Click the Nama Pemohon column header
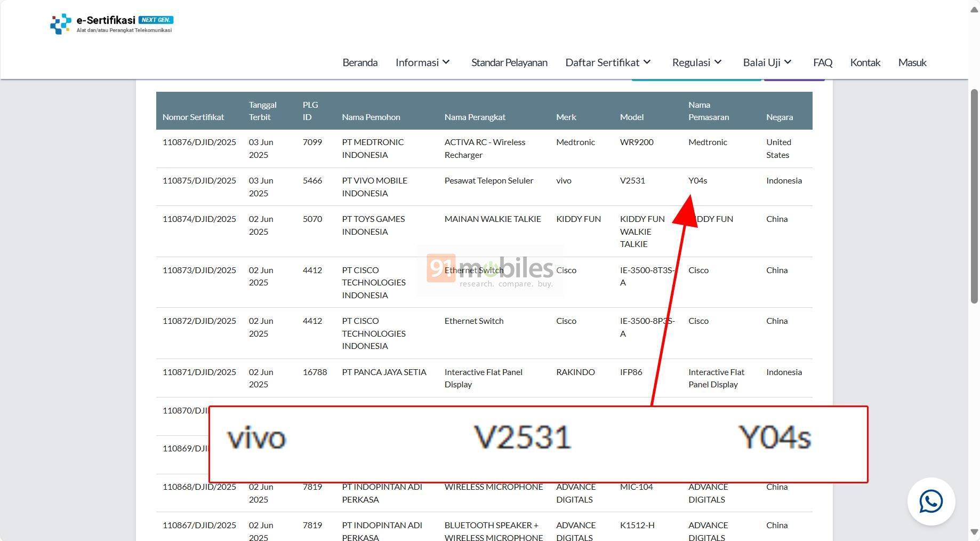Viewport: 980px width, 541px height. (x=371, y=117)
